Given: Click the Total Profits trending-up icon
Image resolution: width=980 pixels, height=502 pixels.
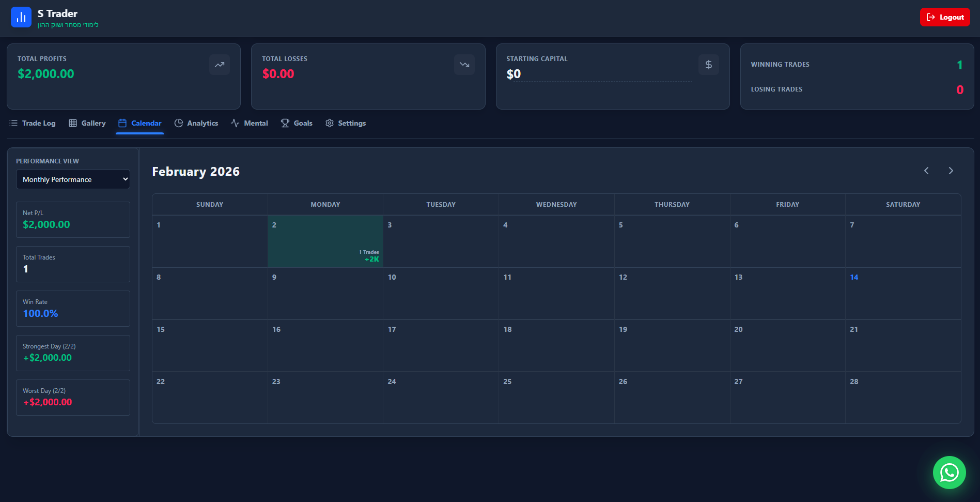Looking at the screenshot, I should coord(220,65).
